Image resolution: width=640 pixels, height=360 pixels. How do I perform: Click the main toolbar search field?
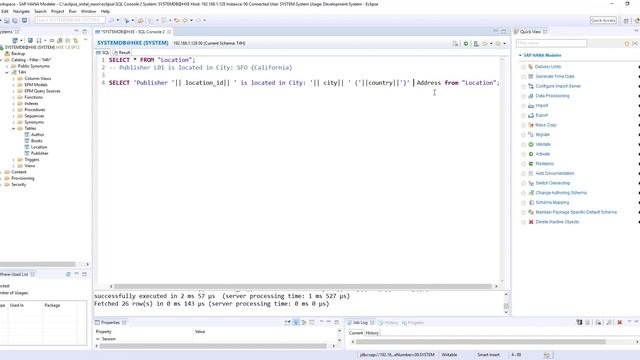[x=70, y=20]
